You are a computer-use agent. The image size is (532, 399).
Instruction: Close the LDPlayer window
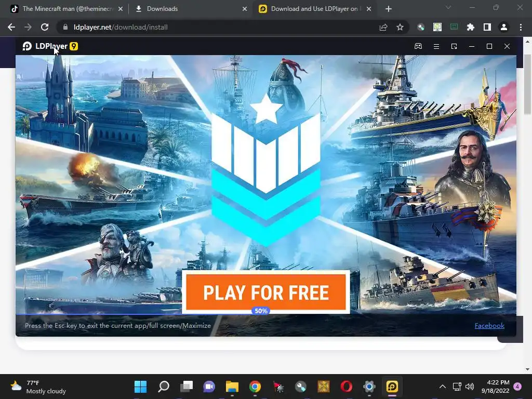(507, 46)
